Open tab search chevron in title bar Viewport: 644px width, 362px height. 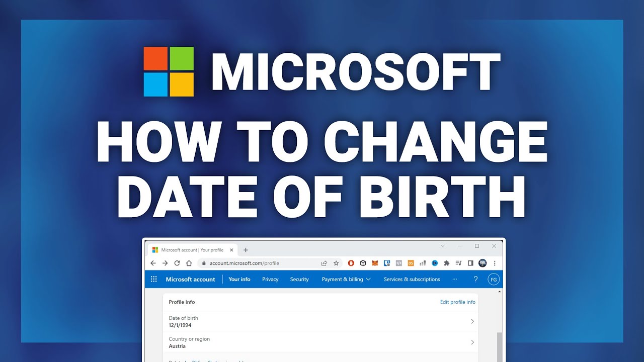[442, 246]
